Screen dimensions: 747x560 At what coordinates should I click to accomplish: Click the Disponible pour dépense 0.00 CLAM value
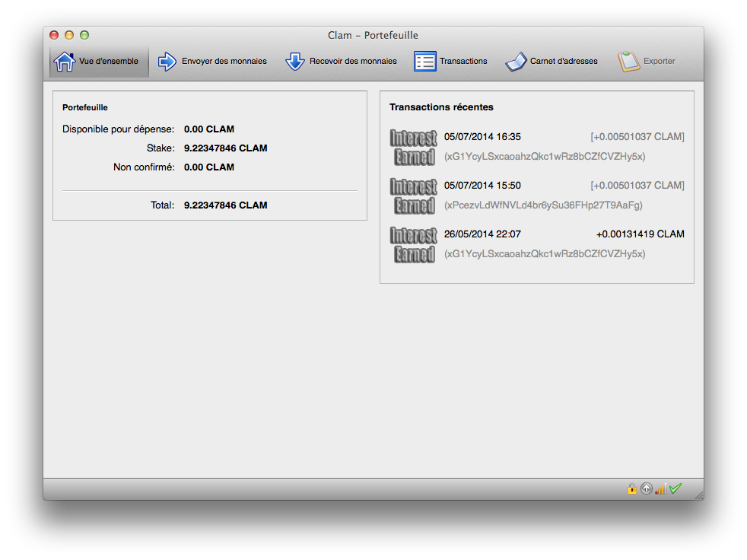[208, 129]
